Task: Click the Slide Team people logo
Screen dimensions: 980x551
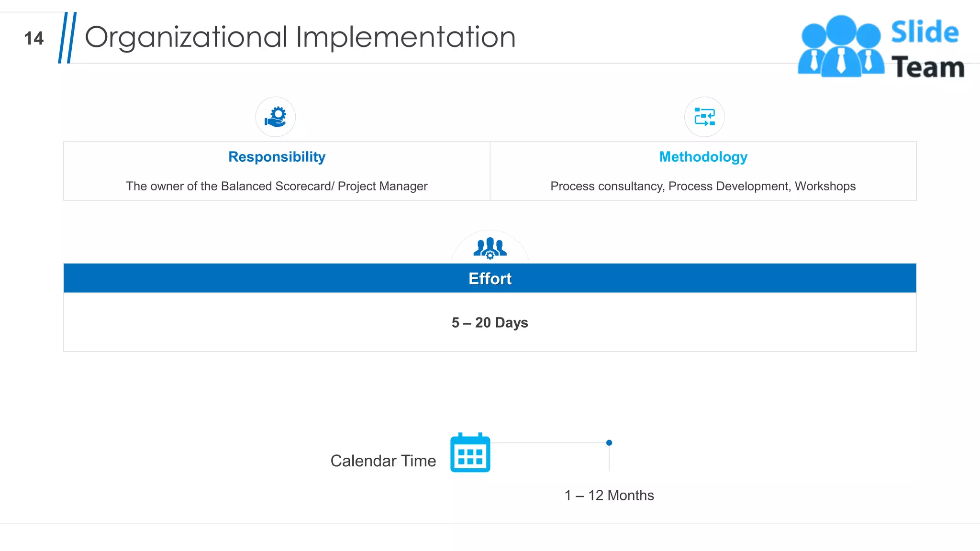Action: click(x=841, y=47)
